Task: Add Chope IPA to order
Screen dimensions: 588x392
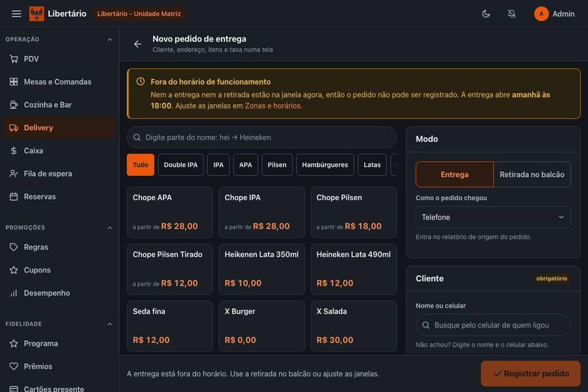Action: 262,212
